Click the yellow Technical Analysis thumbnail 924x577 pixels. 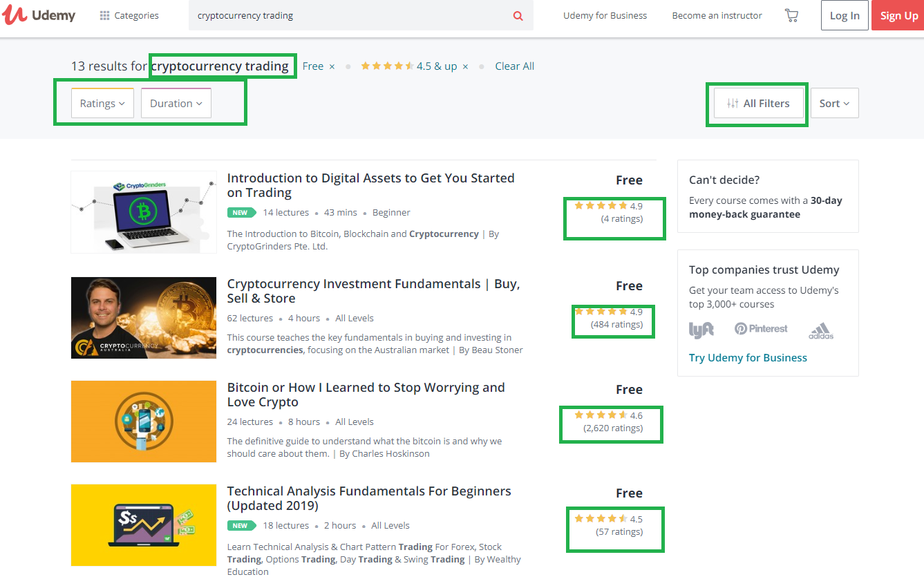tap(144, 525)
